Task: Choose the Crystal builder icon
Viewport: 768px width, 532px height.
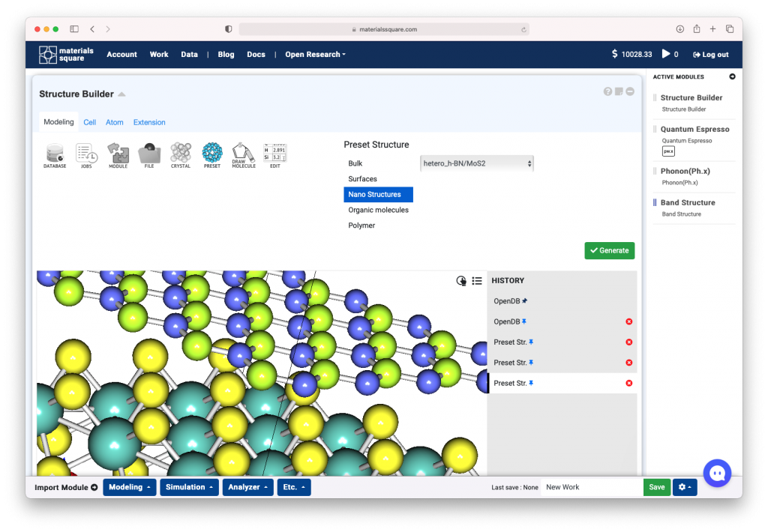Action: [181, 155]
